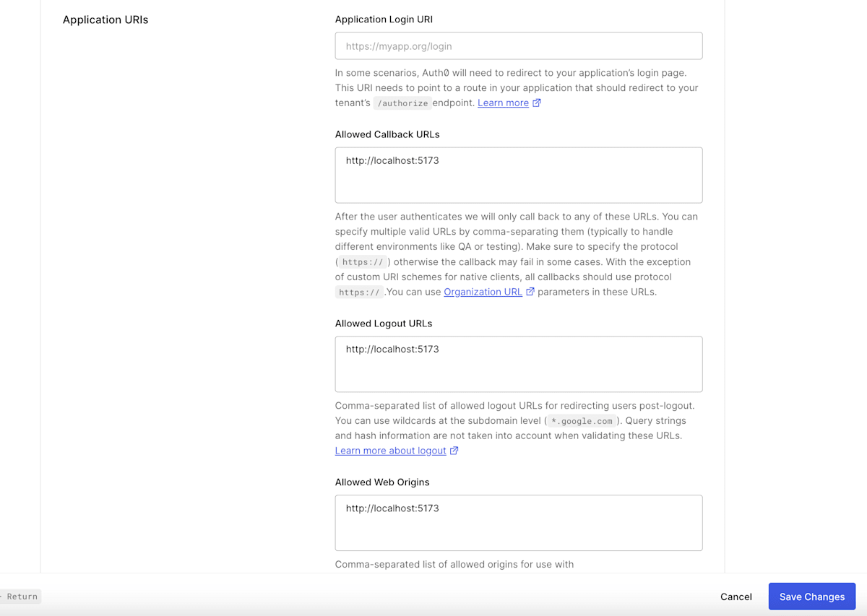This screenshot has width=867, height=616.
Task: Click inside the Allowed Logout URLs box
Action: [x=519, y=364]
